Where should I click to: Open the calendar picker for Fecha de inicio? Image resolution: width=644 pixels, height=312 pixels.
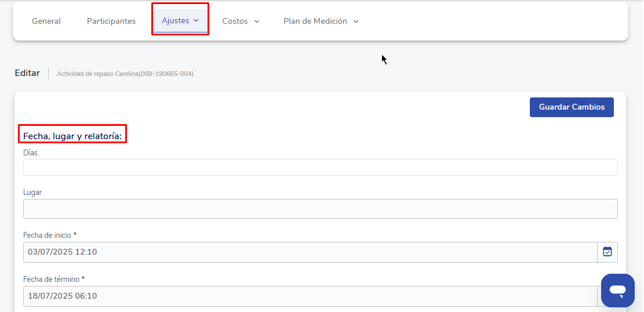click(x=607, y=252)
